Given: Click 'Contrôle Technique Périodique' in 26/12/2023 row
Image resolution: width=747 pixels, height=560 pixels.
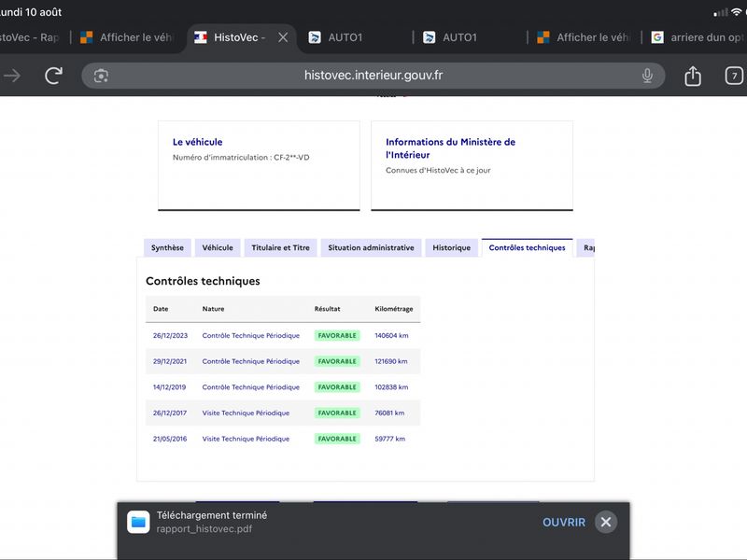Looking at the screenshot, I should point(250,335).
